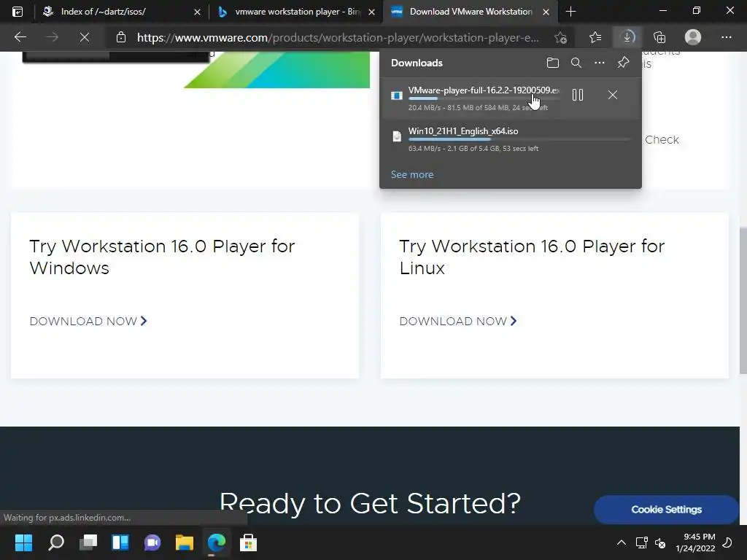Click the page vertical scrollbar thumb
747x560 pixels.
(x=743, y=301)
